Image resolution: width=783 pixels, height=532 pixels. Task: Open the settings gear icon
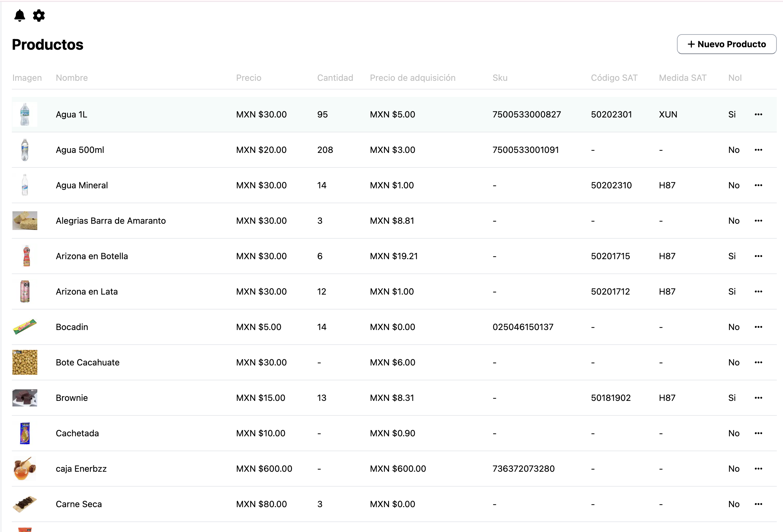[x=39, y=16]
